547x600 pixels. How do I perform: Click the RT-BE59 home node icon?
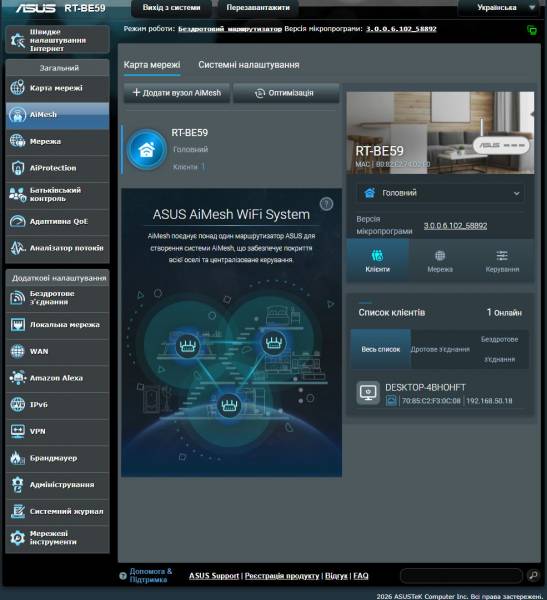click(147, 149)
